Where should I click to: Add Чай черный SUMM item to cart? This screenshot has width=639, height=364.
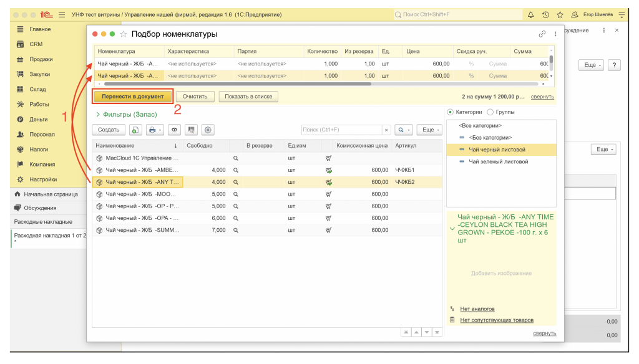(x=328, y=230)
